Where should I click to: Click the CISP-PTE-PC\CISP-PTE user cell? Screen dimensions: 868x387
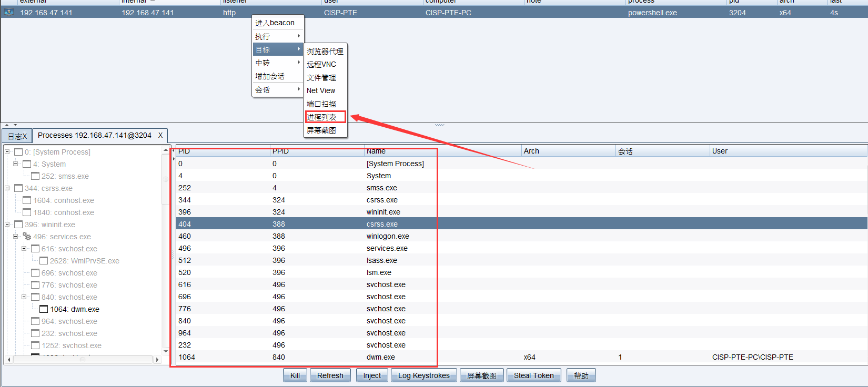coord(753,357)
